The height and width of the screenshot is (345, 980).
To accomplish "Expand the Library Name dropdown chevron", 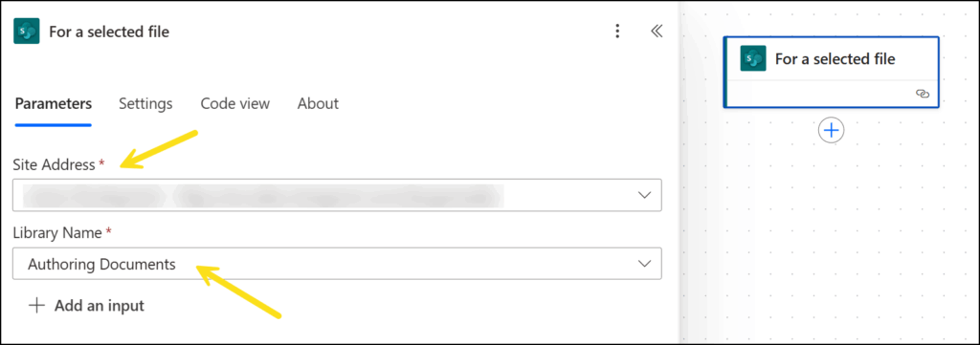I will (x=644, y=264).
